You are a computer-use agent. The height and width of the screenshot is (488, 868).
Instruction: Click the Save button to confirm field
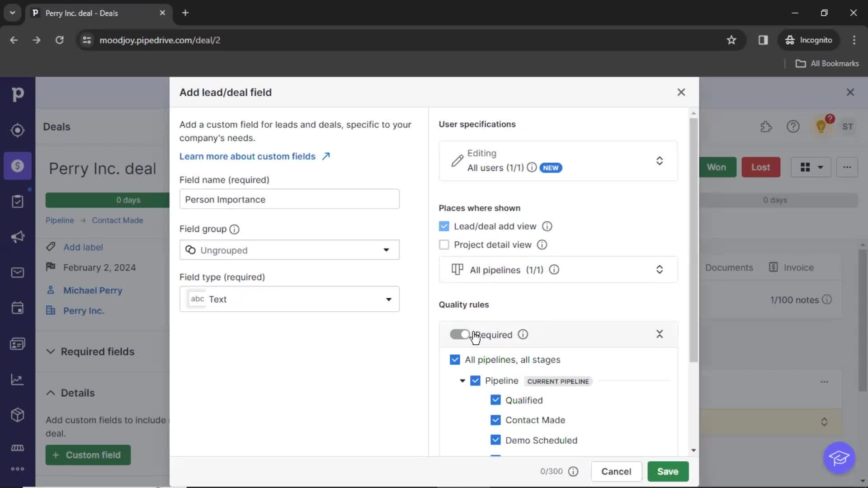coord(668,471)
